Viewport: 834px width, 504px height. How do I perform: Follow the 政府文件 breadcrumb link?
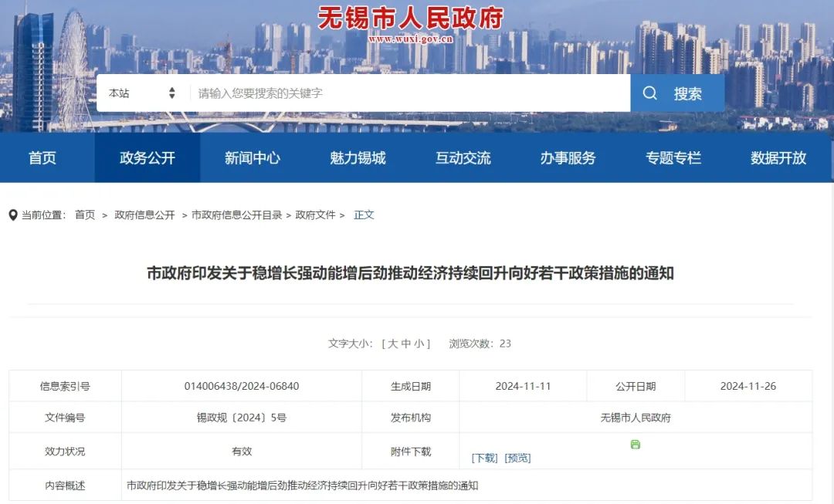(x=315, y=215)
